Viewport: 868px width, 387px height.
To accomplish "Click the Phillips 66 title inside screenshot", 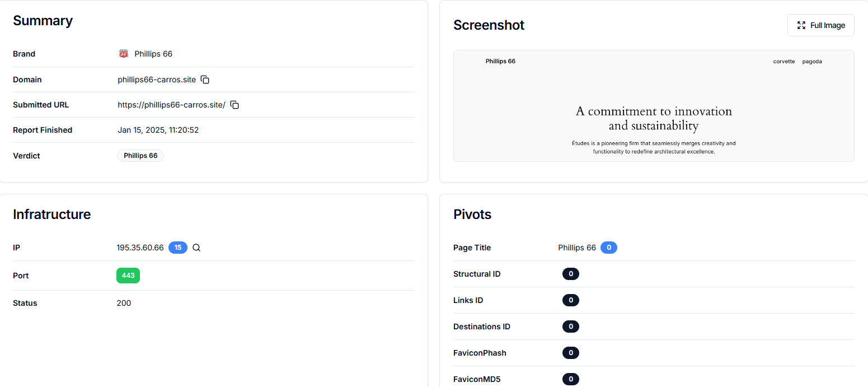I will 500,62.
